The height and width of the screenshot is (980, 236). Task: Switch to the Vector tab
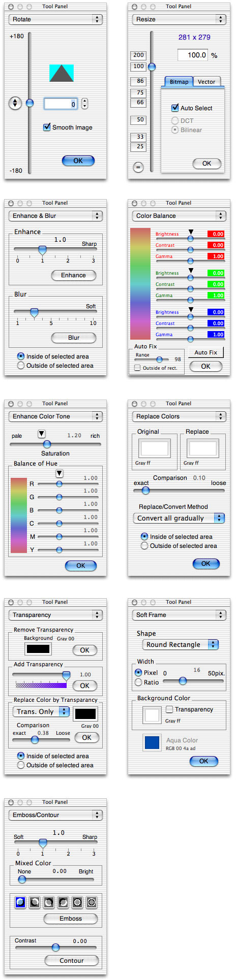206,82
